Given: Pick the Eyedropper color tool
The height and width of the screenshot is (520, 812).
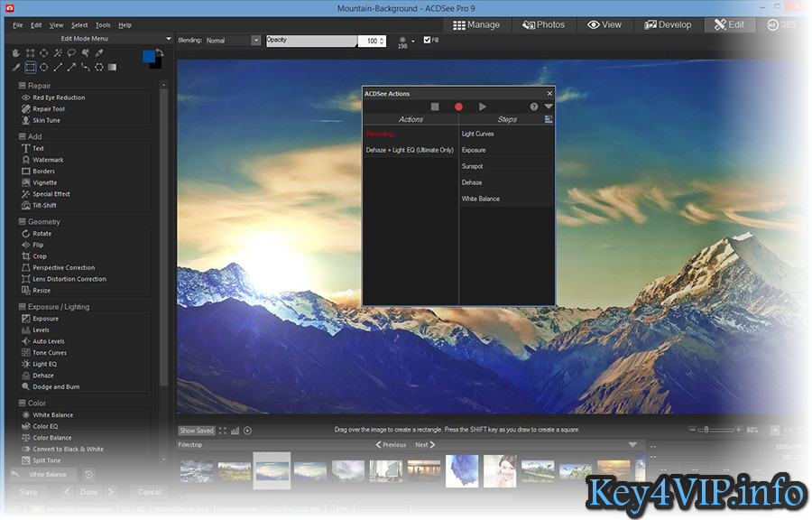Looking at the screenshot, I should coord(99,53).
